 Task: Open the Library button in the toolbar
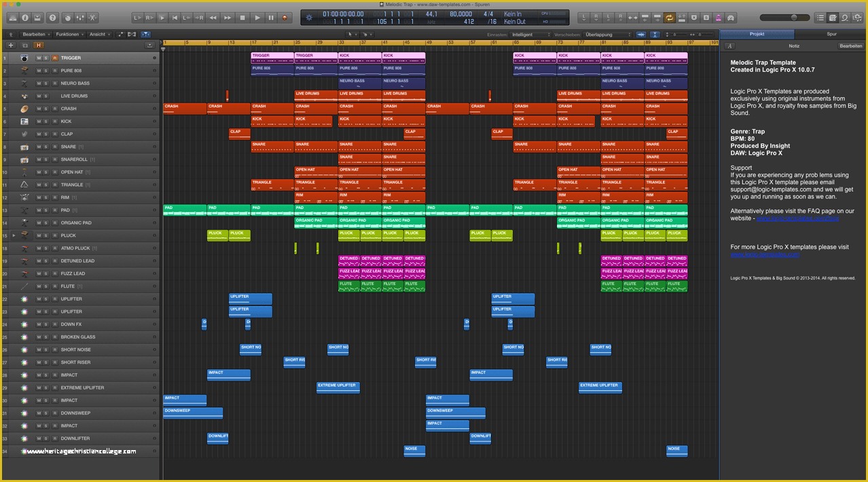click(x=12, y=18)
